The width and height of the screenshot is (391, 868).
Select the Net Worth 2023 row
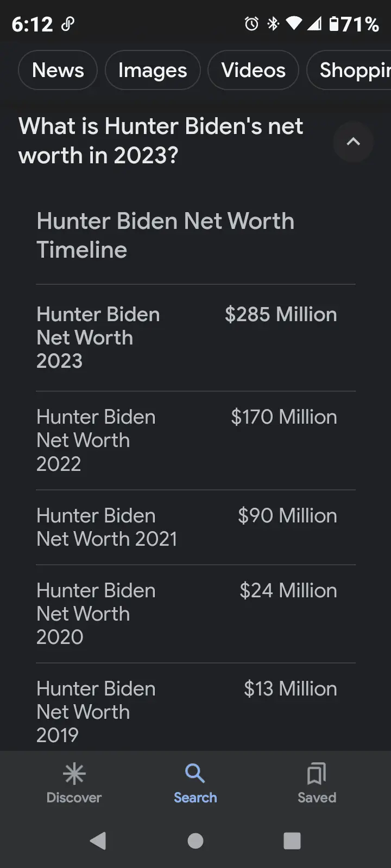pos(98,337)
